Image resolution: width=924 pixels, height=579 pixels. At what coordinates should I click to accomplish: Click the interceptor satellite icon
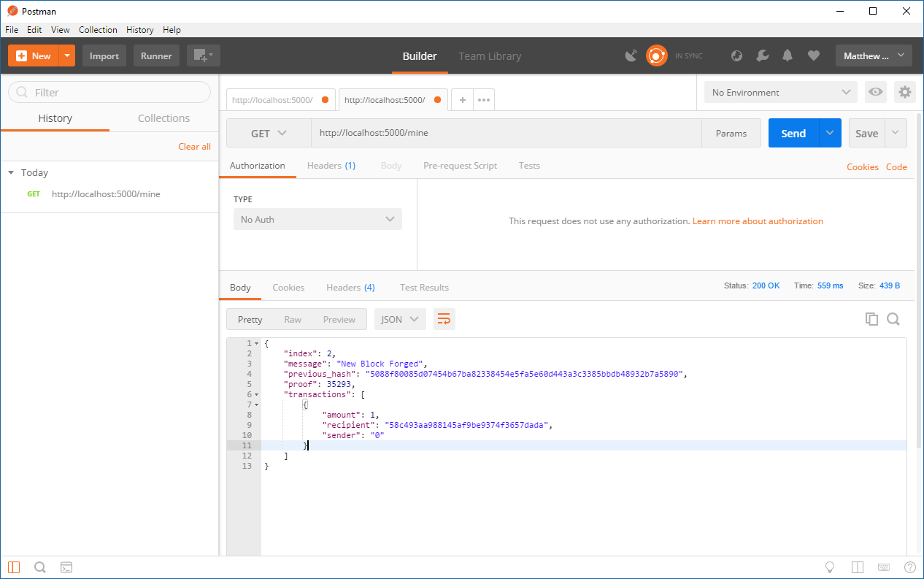pos(632,55)
